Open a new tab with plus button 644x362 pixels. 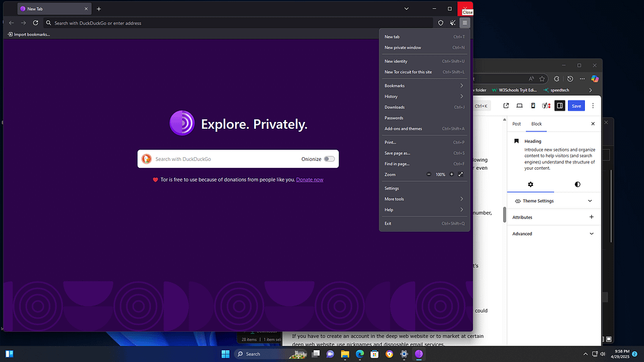99,9
